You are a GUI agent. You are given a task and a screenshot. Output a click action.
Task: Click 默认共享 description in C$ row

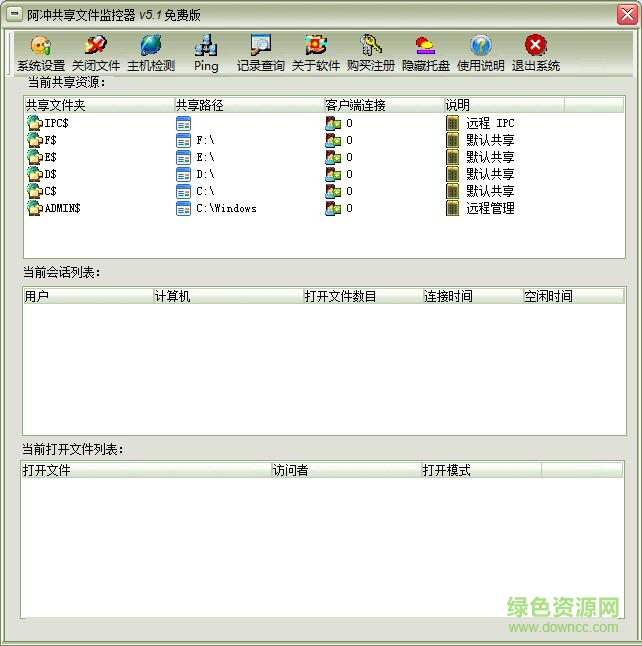[490, 191]
